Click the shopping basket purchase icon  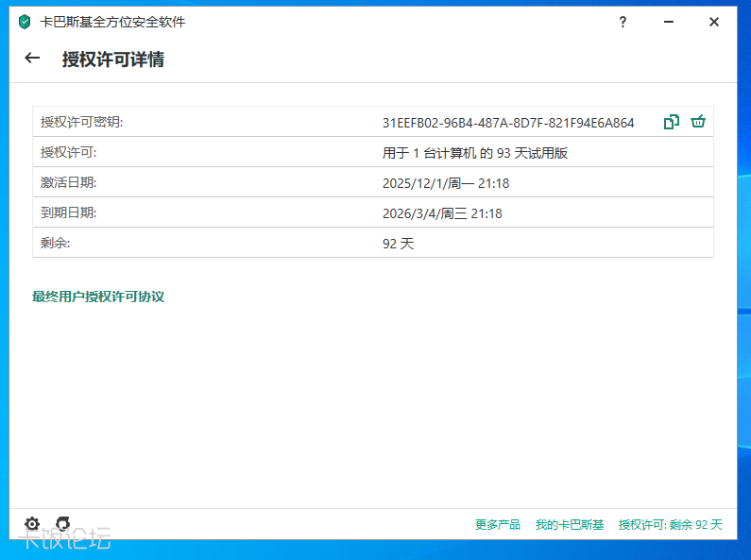698,122
